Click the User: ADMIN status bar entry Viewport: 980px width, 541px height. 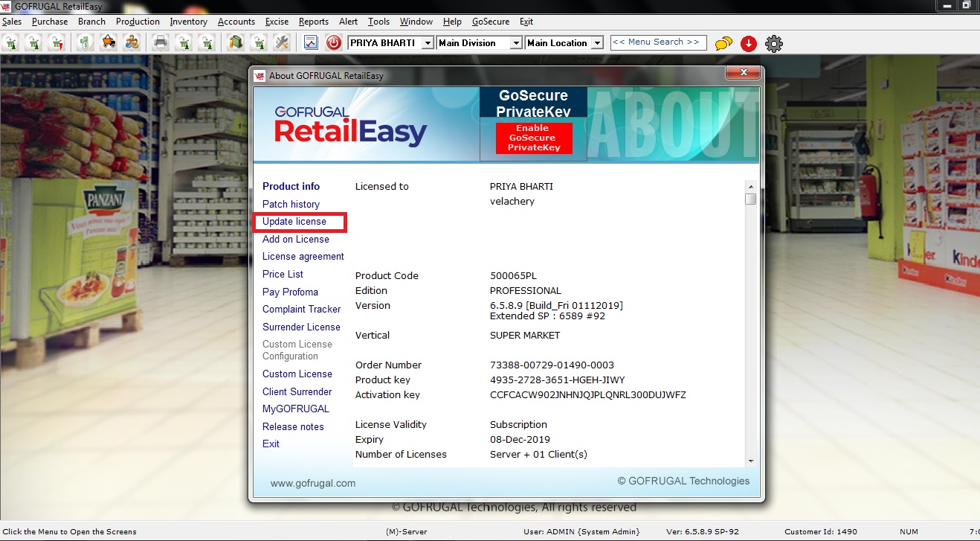tap(581, 531)
